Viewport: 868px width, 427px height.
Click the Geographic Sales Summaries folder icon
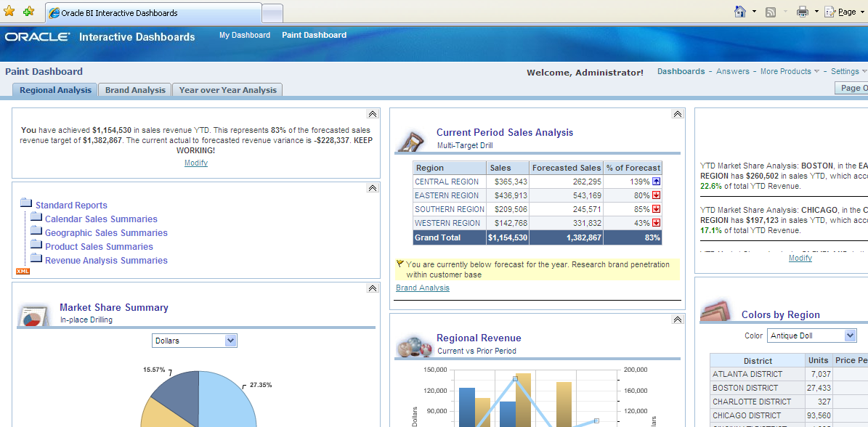point(36,231)
